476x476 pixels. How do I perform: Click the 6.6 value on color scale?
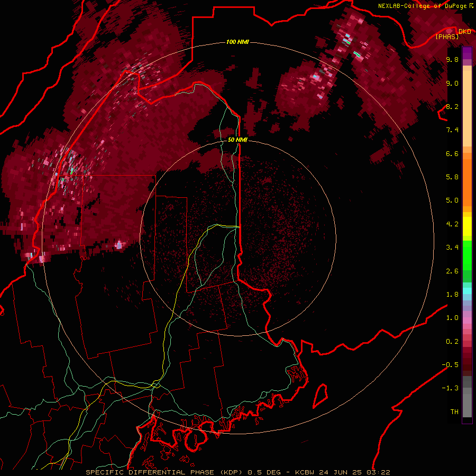click(452, 153)
